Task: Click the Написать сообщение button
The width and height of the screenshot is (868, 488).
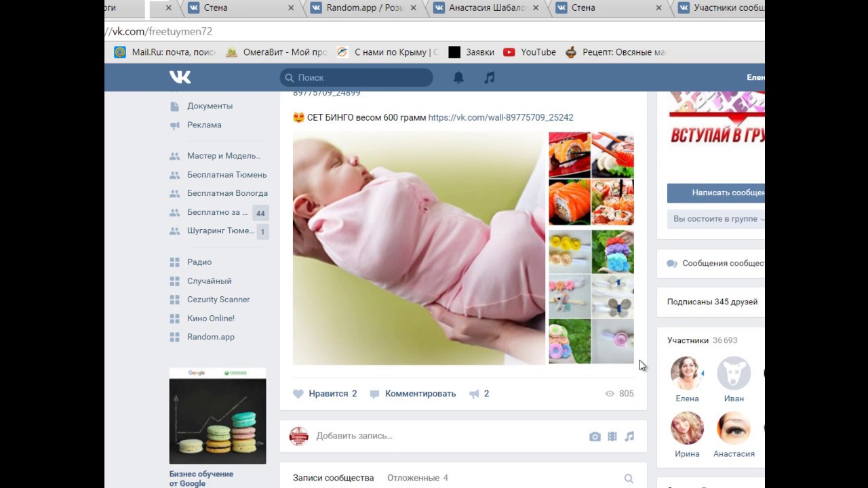Action: [716, 192]
